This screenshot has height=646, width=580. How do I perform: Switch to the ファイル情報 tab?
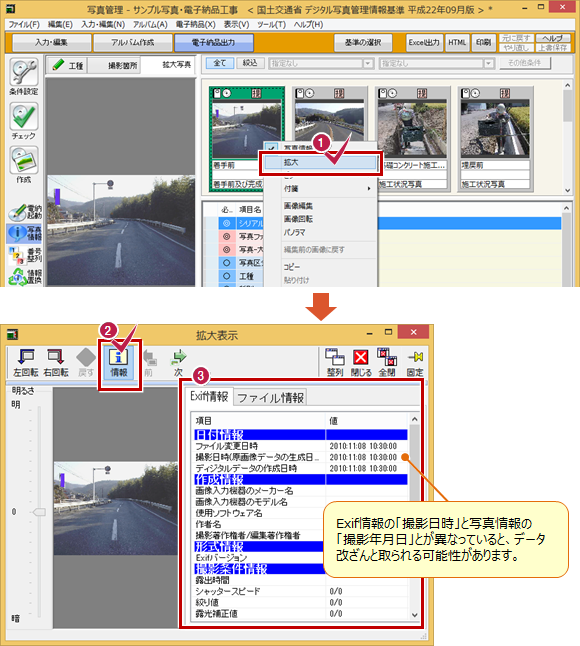click(270, 398)
